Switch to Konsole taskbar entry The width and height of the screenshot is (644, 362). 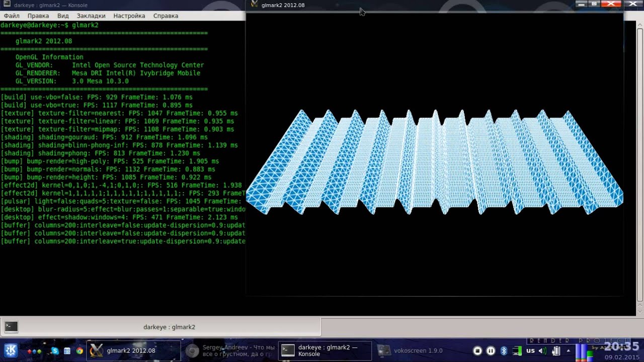tap(326, 350)
